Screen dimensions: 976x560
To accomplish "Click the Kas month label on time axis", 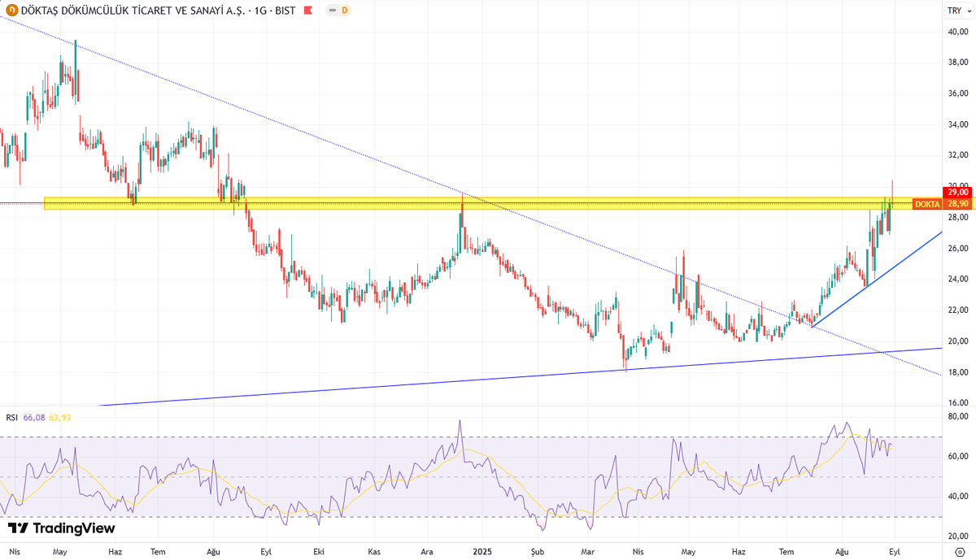I will pyautogui.click(x=373, y=551).
